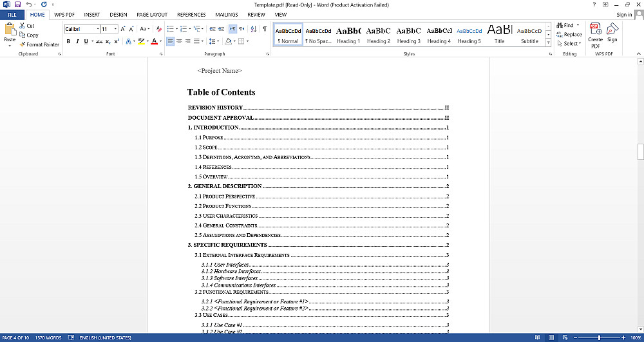644x342 pixels.
Task: Open the Select dropdown in Editing
Action: pyautogui.click(x=569, y=44)
